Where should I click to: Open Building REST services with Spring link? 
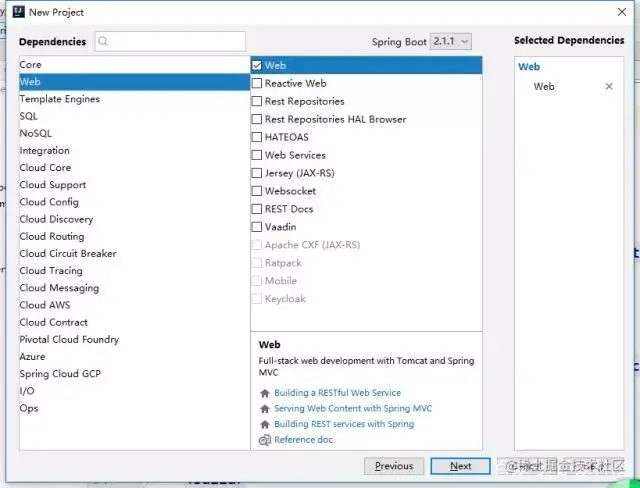point(344,424)
